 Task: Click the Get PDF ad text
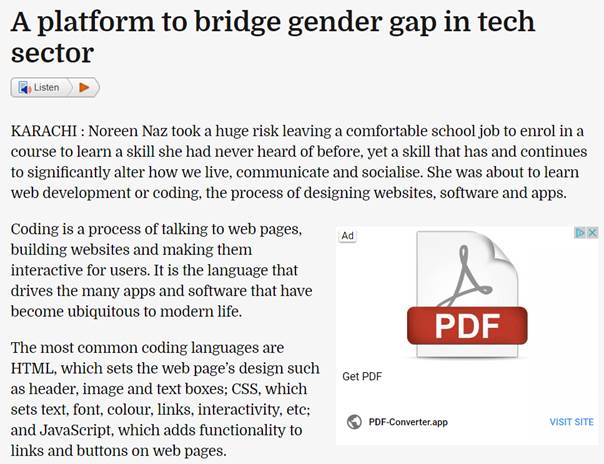pos(362,376)
